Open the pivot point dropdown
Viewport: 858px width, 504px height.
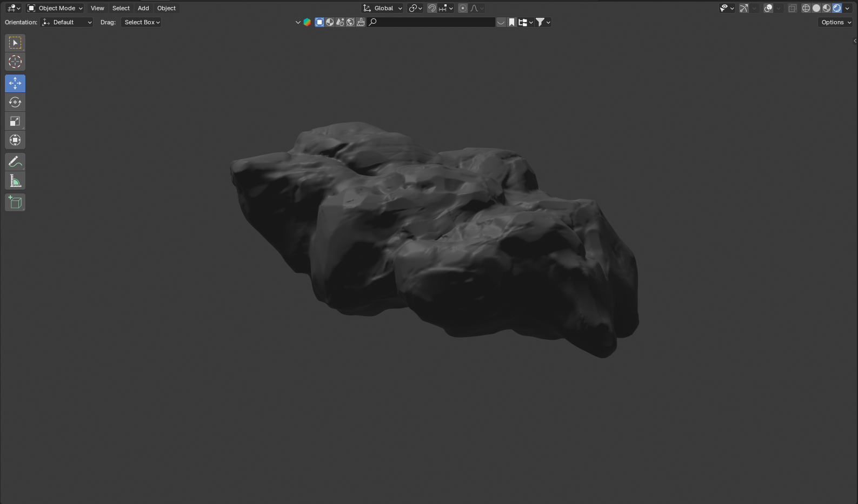(x=415, y=8)
